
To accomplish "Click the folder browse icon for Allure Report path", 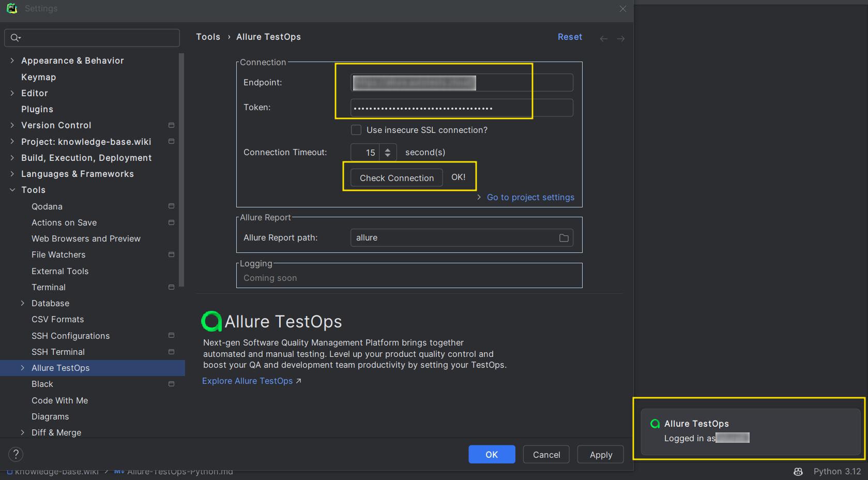I will click(x=564, y=238).
